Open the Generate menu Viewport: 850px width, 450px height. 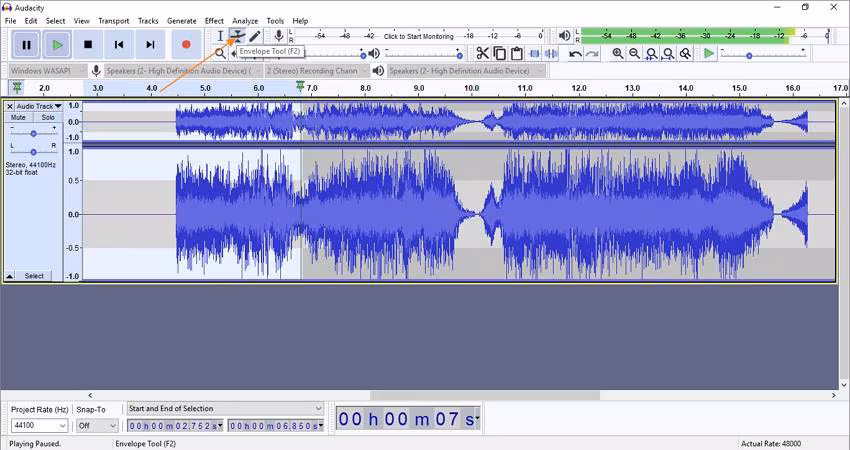coord(182,21)
